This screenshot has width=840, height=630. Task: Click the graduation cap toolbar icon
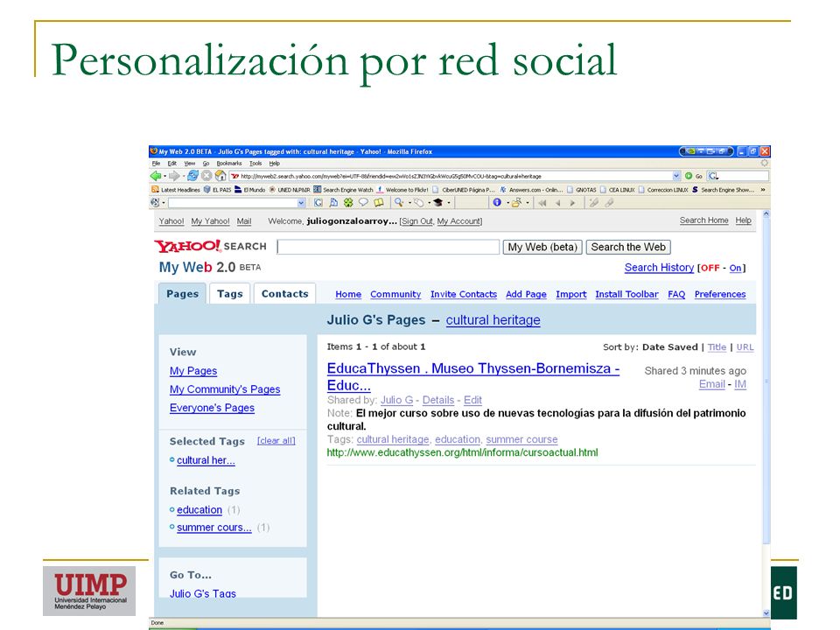(x=437, y=202)
